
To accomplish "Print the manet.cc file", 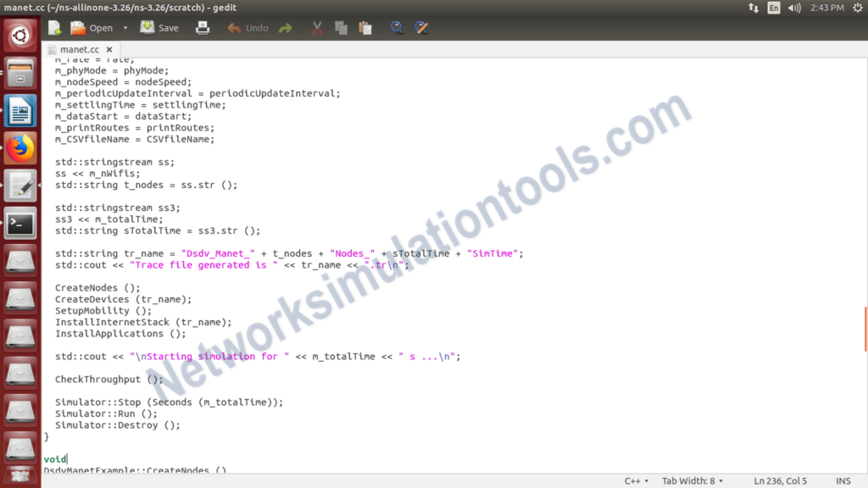I will pos(203,27).
